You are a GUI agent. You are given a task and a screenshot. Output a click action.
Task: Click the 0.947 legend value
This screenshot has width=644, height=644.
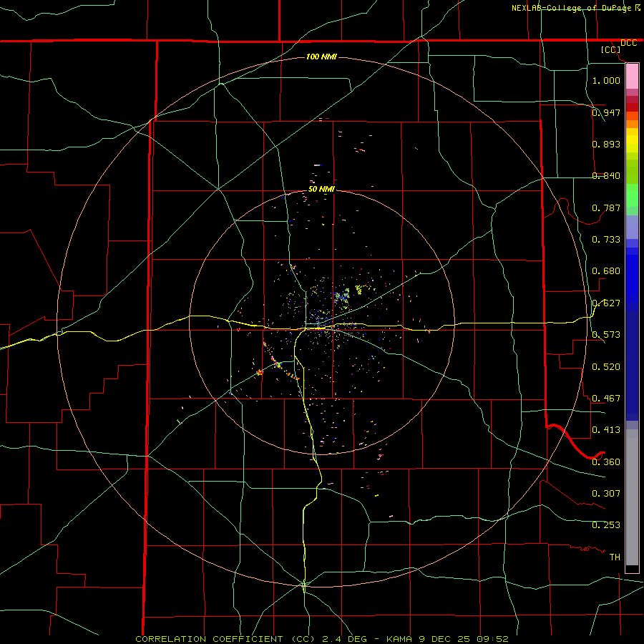[x=606, y=112]
